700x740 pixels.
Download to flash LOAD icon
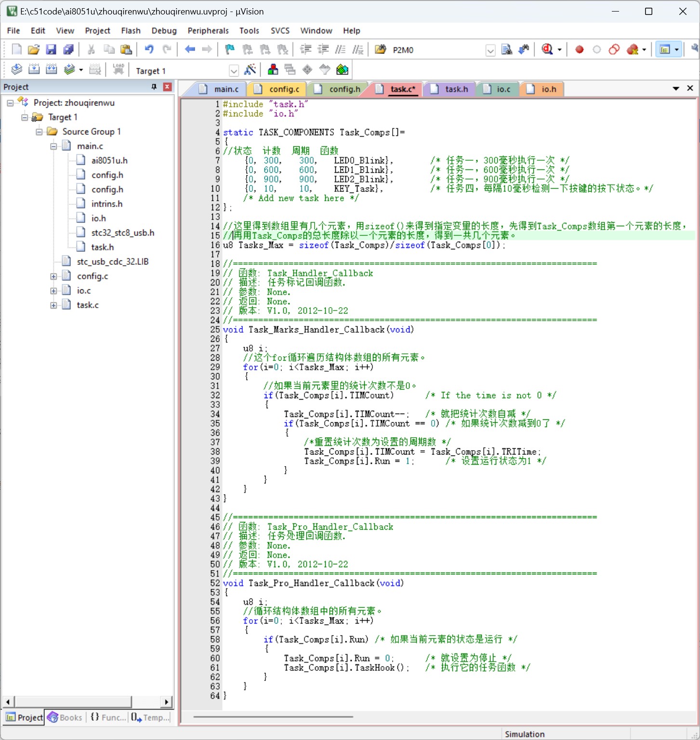(119, 70)
